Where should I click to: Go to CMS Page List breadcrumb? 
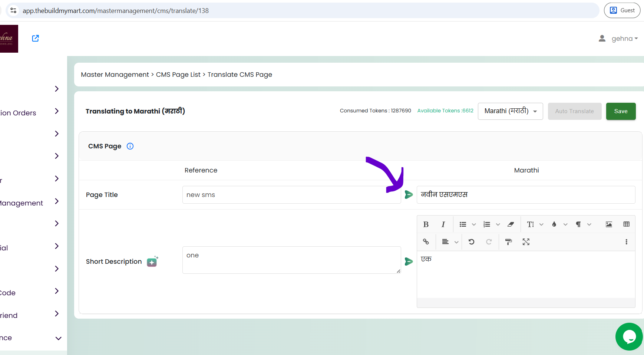coord(178,75)
